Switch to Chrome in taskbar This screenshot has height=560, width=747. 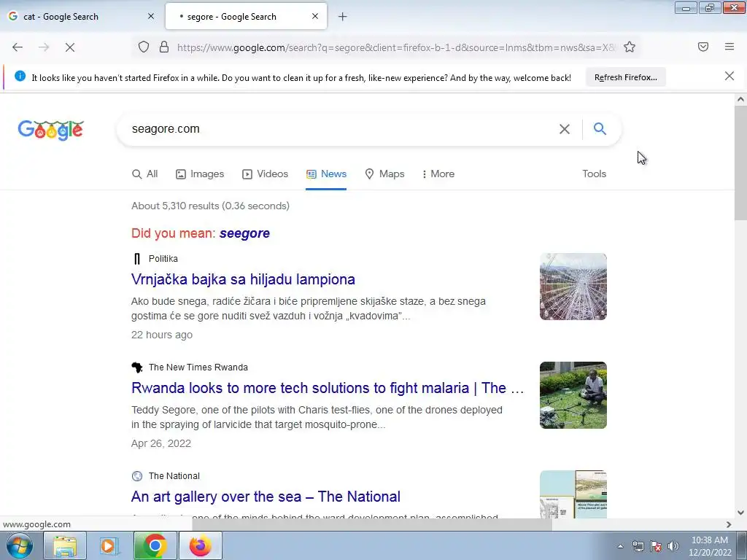click(155, 545)
